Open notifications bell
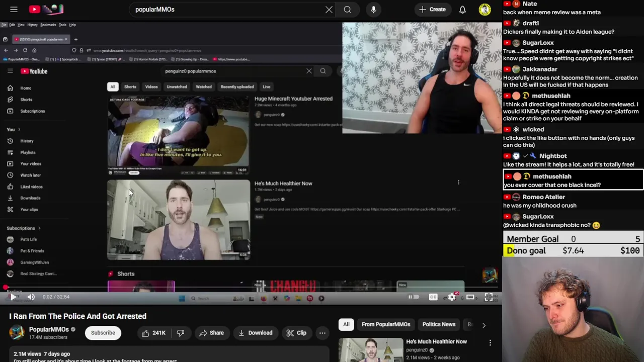 pos(462,10)
